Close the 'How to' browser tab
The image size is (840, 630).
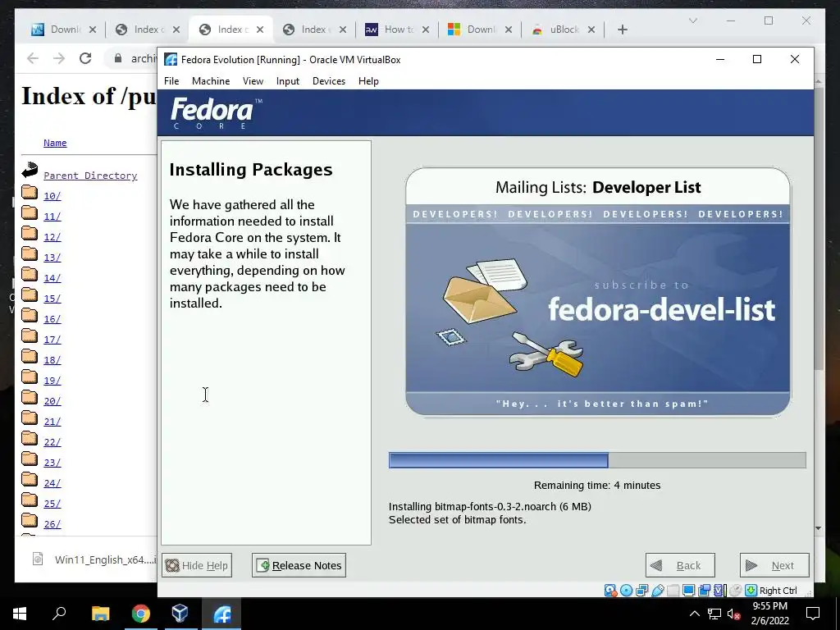[426, 30]
